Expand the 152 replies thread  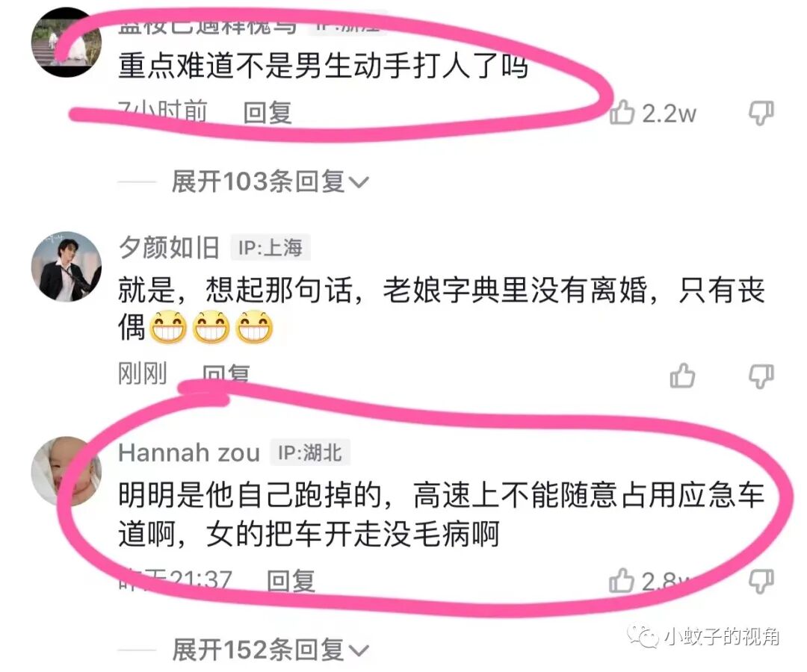click(270, 650)
